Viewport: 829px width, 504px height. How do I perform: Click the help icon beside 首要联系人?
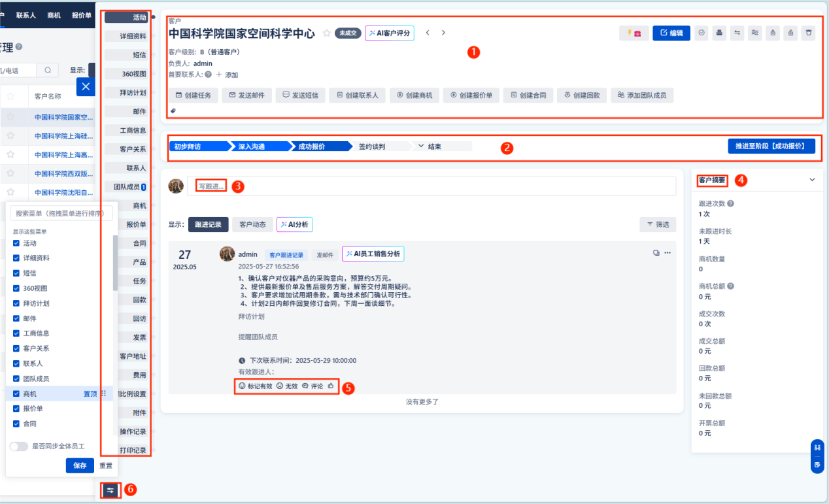point(208,75)
